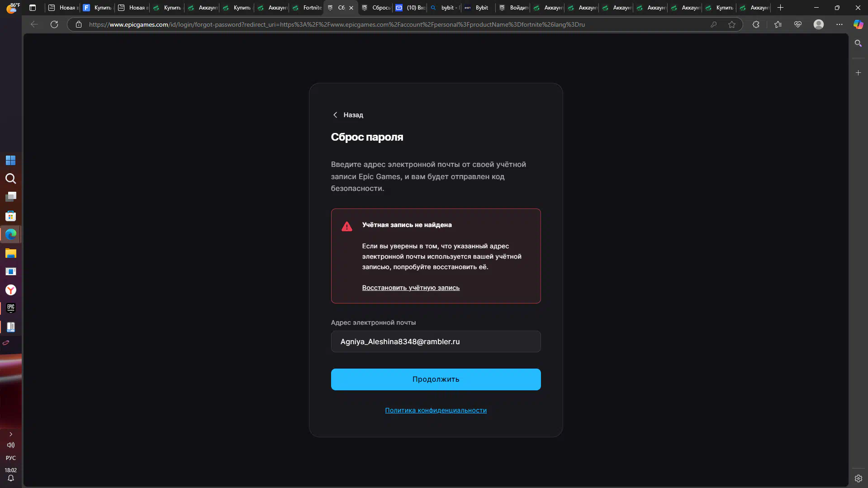Open the volume speaker icon
The image size is (868, 488).
[10, 445]
